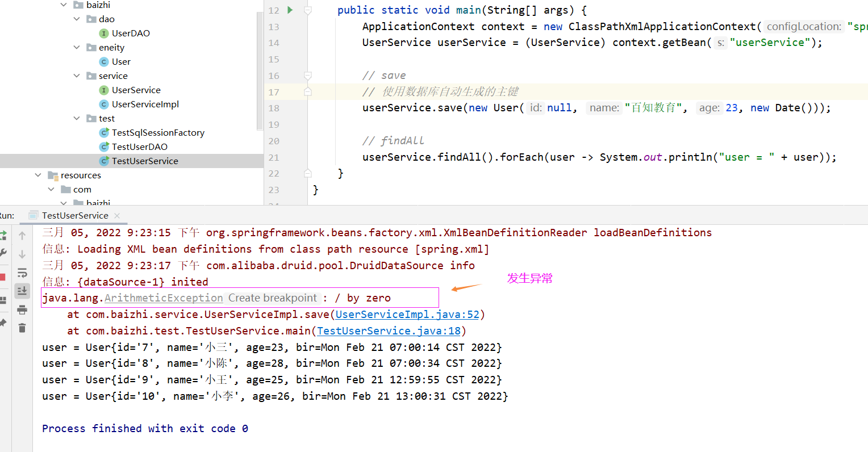
Task: Click the UserDAO interface icon
Action: (104, 34)
